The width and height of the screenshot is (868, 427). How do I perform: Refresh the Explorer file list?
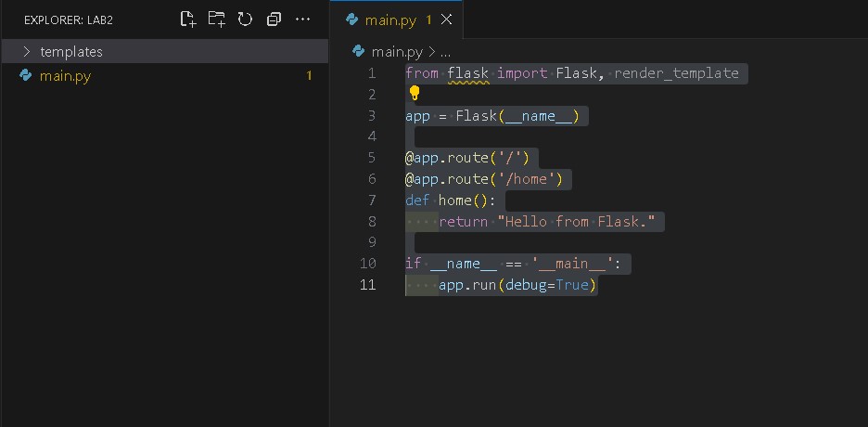245,19
